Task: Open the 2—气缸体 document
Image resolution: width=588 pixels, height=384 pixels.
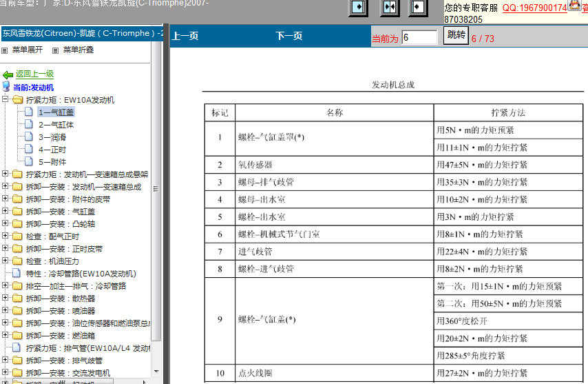Action: (x=56, y=125)
